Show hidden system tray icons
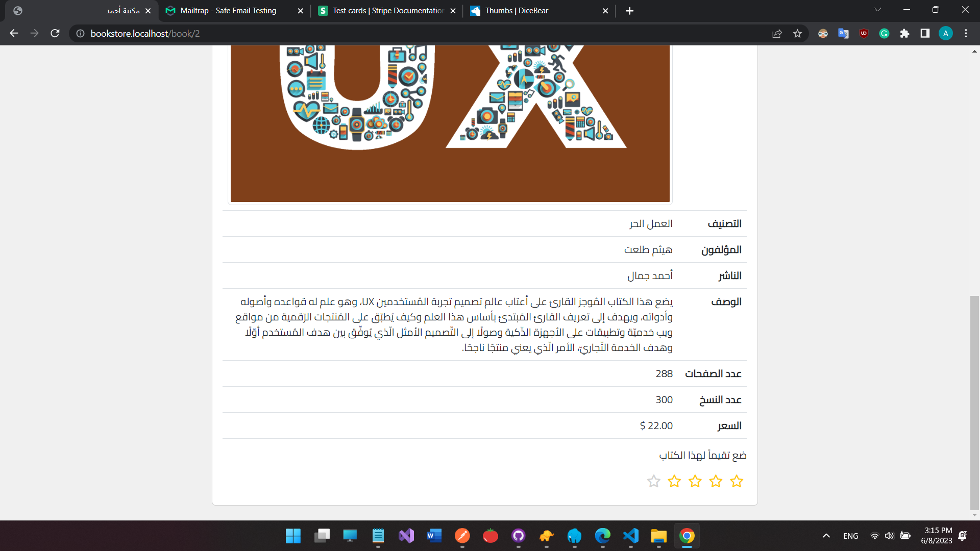The width and height of the screenshot is (980, 551). [x=826, y=536]
